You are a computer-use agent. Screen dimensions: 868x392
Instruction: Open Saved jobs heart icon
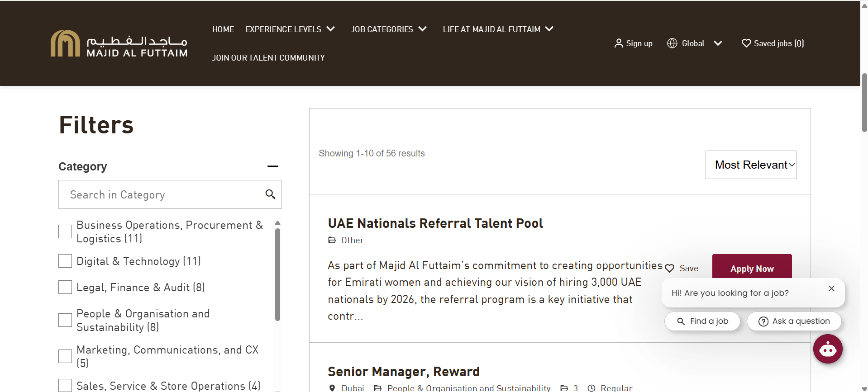(746, 43)
